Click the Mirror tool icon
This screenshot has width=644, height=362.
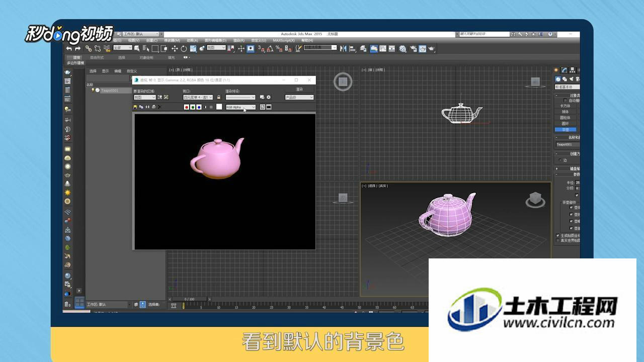click(x=343, y=48)
